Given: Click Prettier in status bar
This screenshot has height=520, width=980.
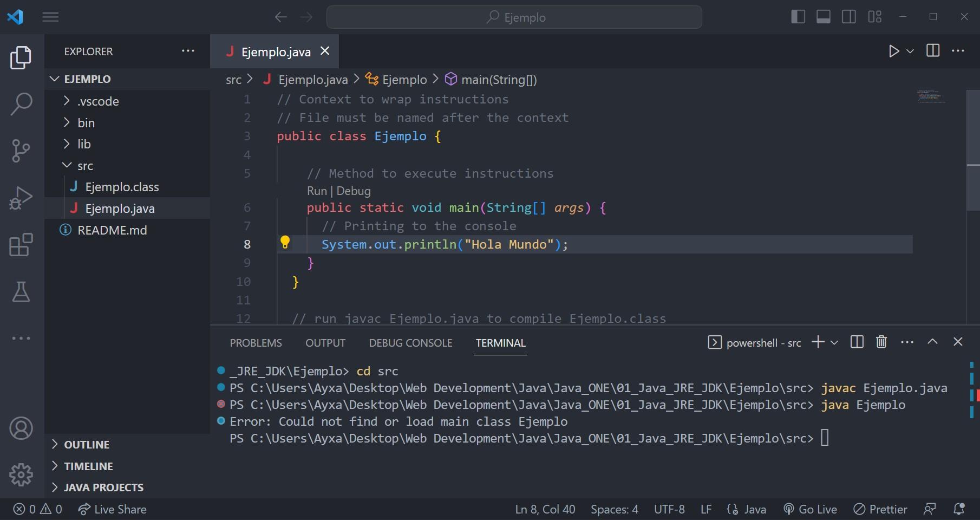Looking at the screenshot, I should point(880,509).
